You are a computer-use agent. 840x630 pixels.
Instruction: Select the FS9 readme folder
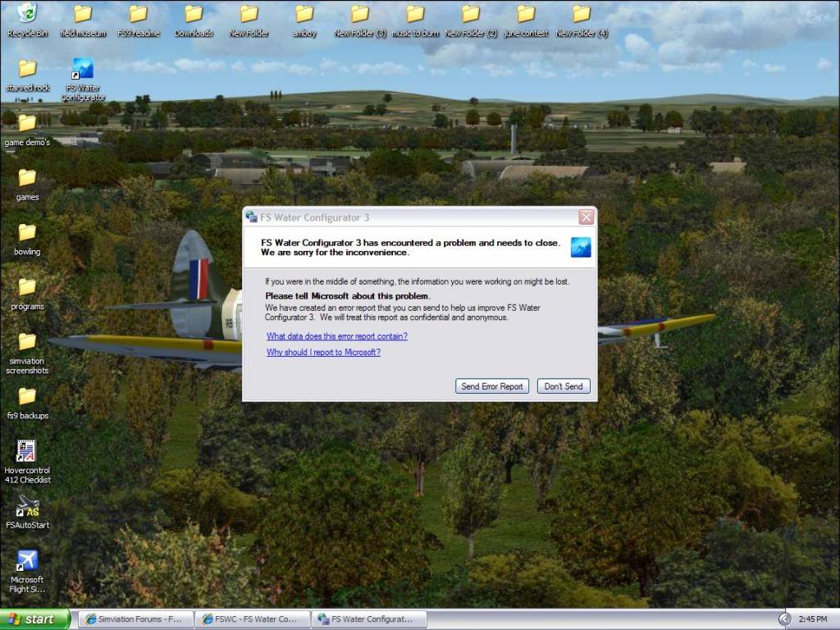(138, 20)
